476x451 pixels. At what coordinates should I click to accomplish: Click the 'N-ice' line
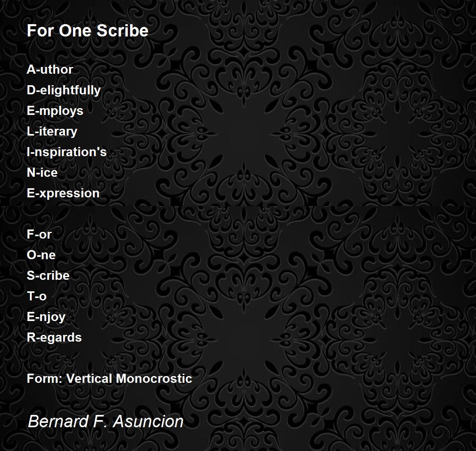click(x=42, y=172)
